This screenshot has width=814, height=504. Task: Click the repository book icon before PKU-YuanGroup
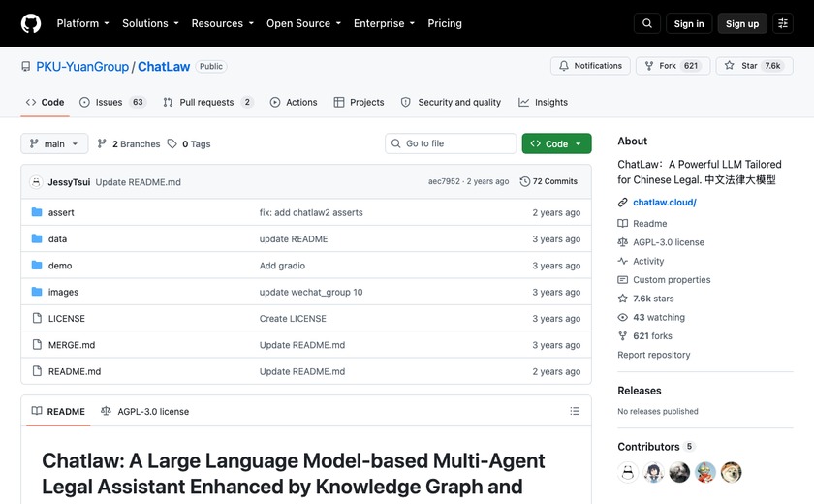pyautogui.click(x=26, y=67)
